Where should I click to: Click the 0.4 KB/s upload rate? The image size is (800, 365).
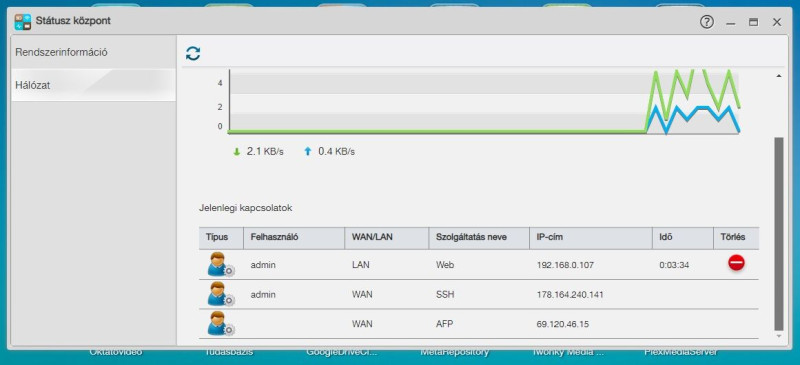pos(336,152)
